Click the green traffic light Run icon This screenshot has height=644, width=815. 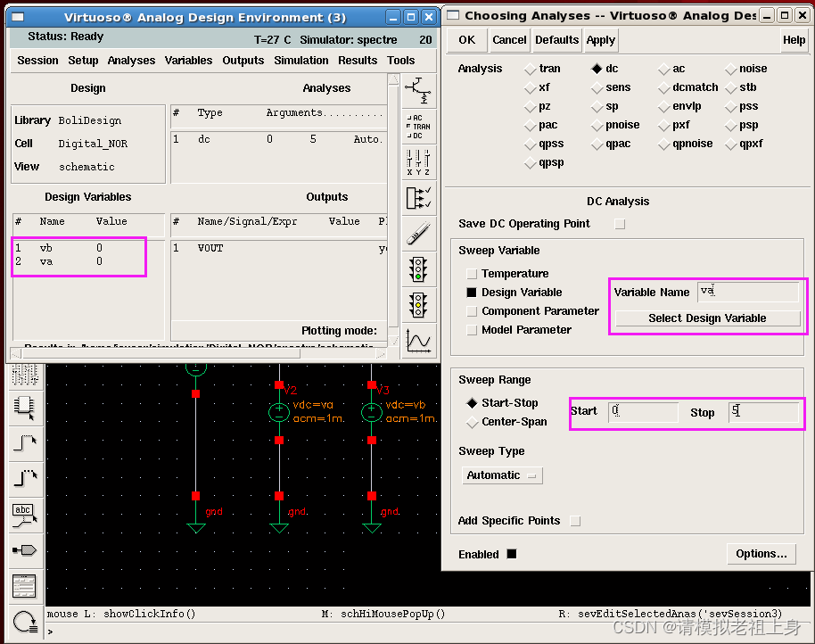pos(418,269)
